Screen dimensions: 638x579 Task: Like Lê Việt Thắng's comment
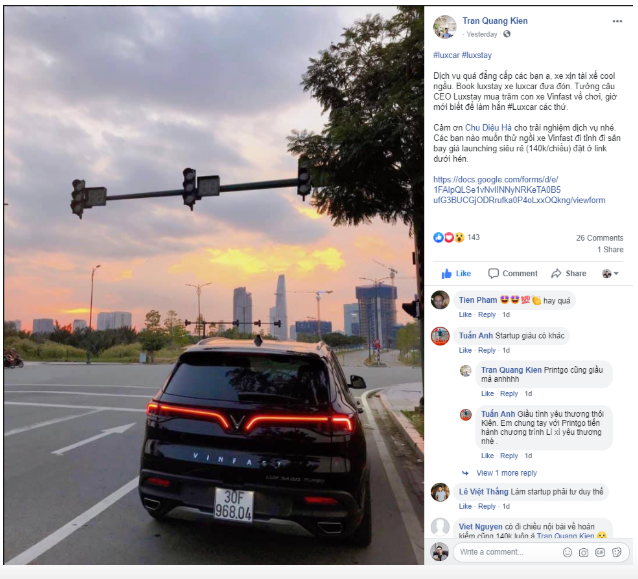(465, 506)
